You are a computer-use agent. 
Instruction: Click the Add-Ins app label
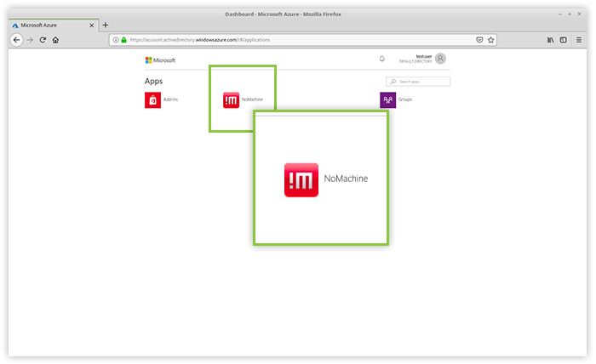tap(170, 100)
